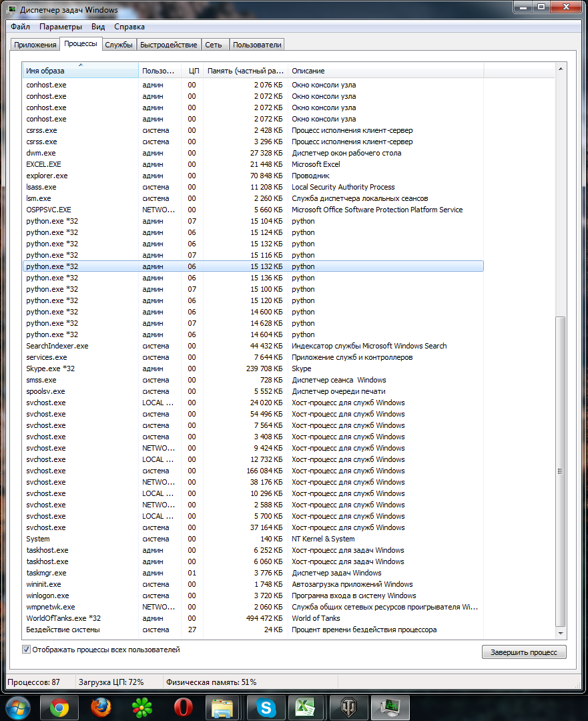Sort by ЦП column header
The height and width of the screenshot is (721, 588).
[x=192, y=71]
